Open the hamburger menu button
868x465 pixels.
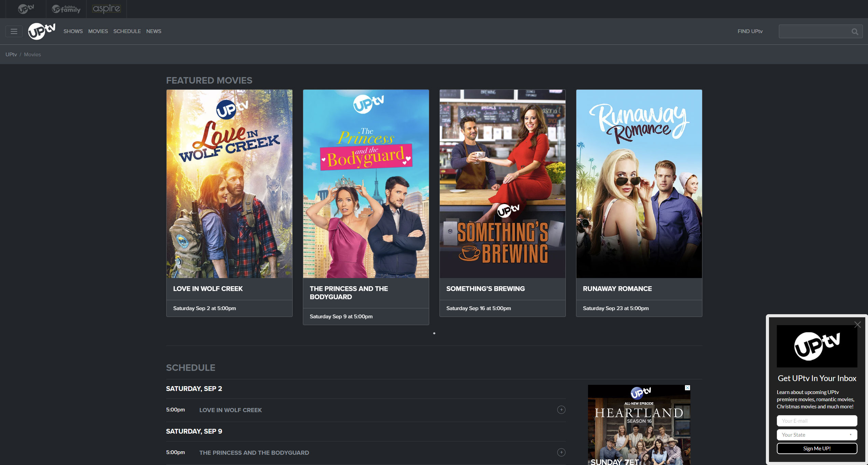[14, 31]
